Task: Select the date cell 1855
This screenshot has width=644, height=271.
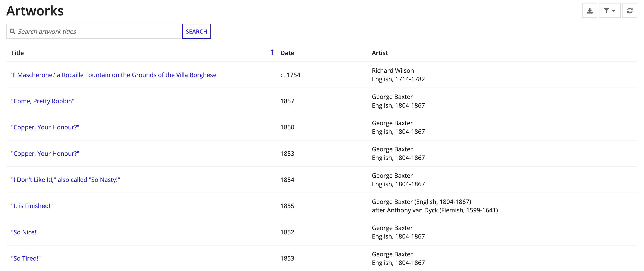Action: tap(287, 206)
